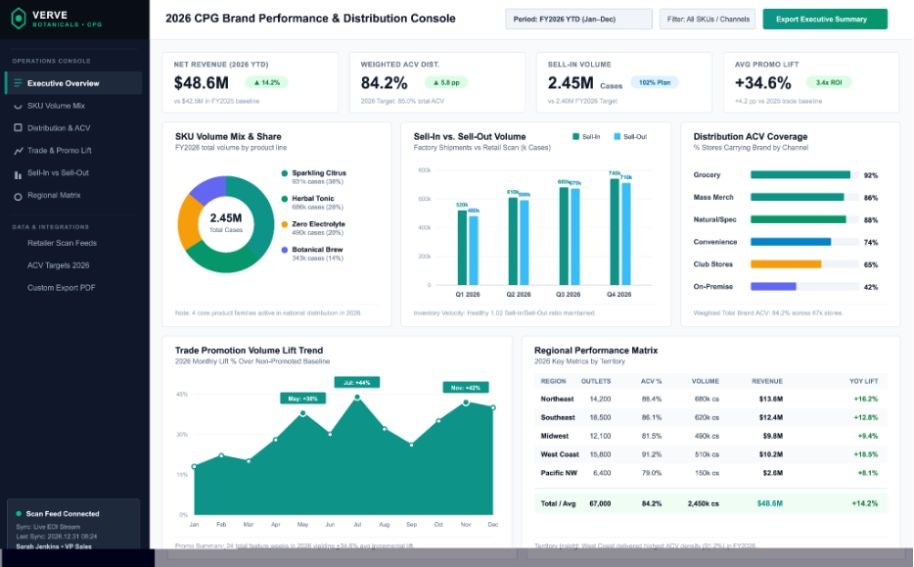Open the Filter All SKUs / Channels dropdown
Screen dimensions: 914x567
tap(708, 19)
